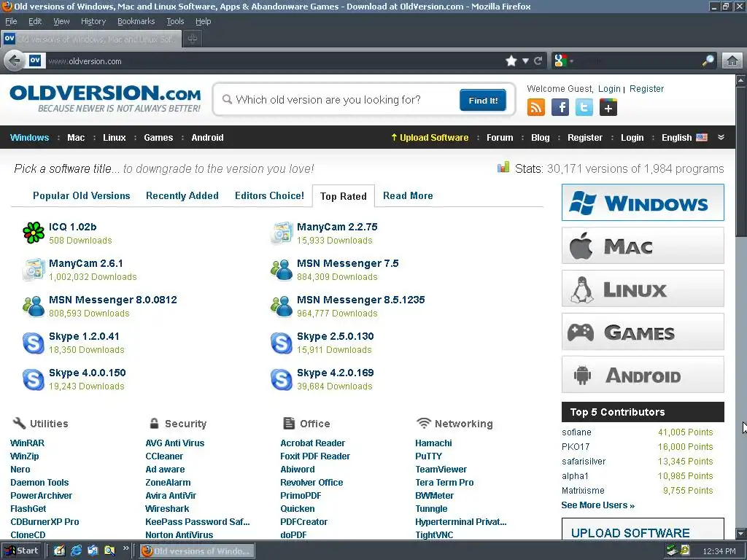747x560 pixels.
Task: Open Internet Explorer from quick launch
Action: pyautogui.click(x=76, y=551)
